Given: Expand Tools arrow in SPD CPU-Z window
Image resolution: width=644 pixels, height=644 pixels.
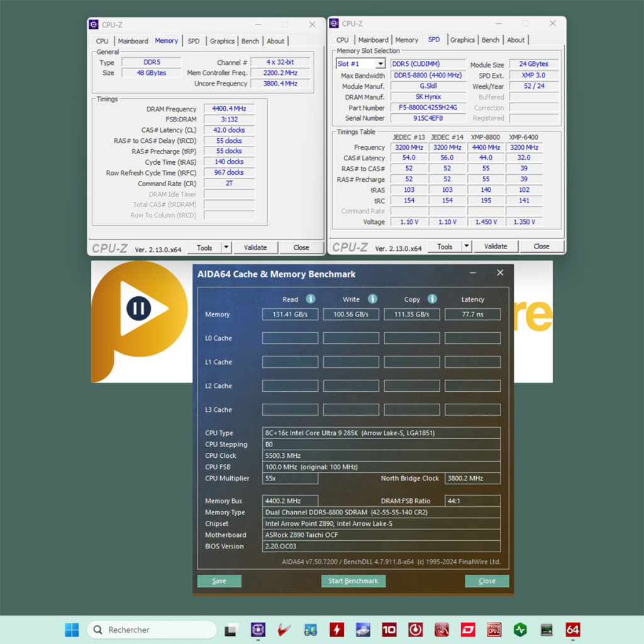Looking at the screenshot, I should click(x=466, y=246).
